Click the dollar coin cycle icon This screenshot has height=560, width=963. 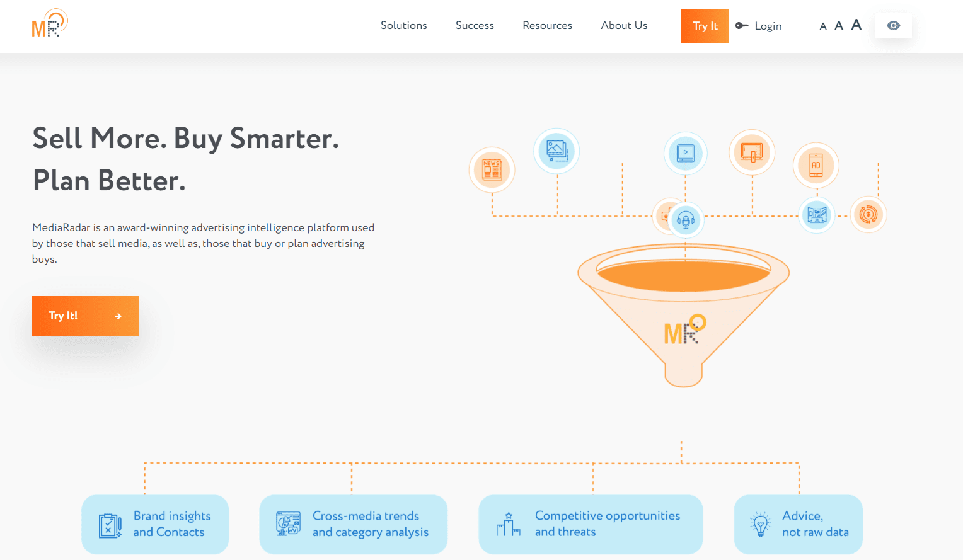point(868,215)
